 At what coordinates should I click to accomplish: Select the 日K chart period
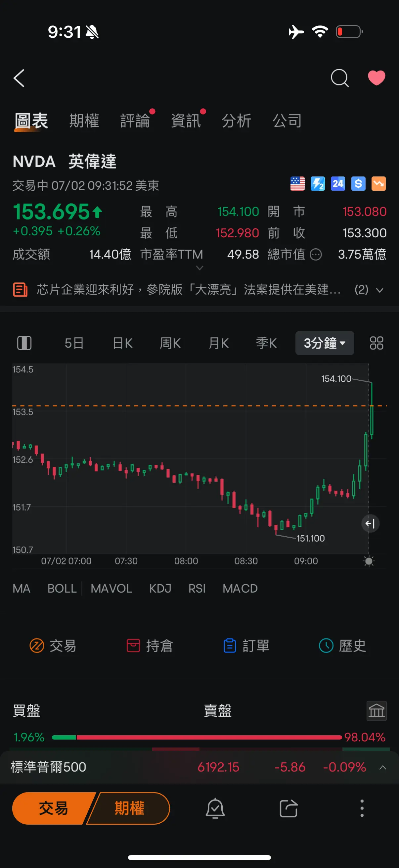click(x=122, y=343)
